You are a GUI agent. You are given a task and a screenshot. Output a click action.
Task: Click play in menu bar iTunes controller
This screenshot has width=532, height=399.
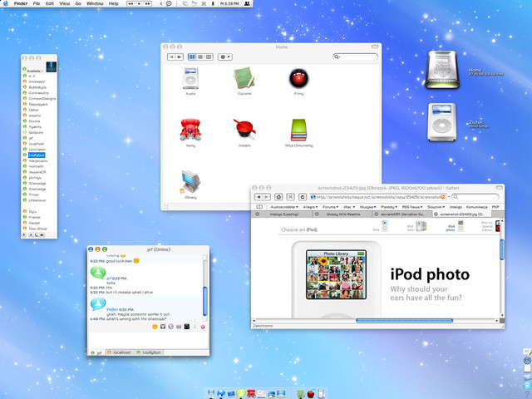pos(139,3)
